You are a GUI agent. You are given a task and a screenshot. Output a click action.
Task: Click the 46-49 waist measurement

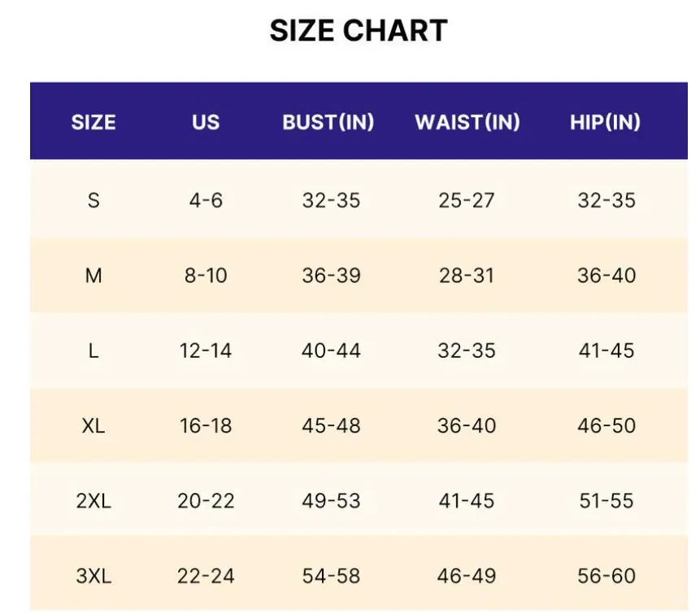467,576
